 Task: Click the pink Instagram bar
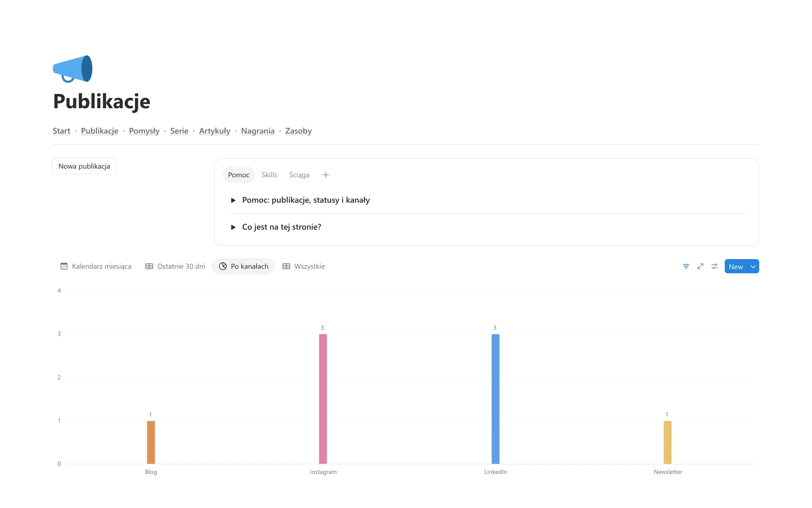tap(323, 399)
